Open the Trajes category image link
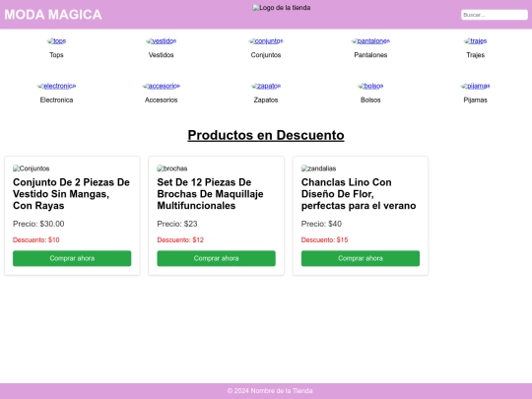The width and height of the screenshot is (532, 399). [475, 41]
